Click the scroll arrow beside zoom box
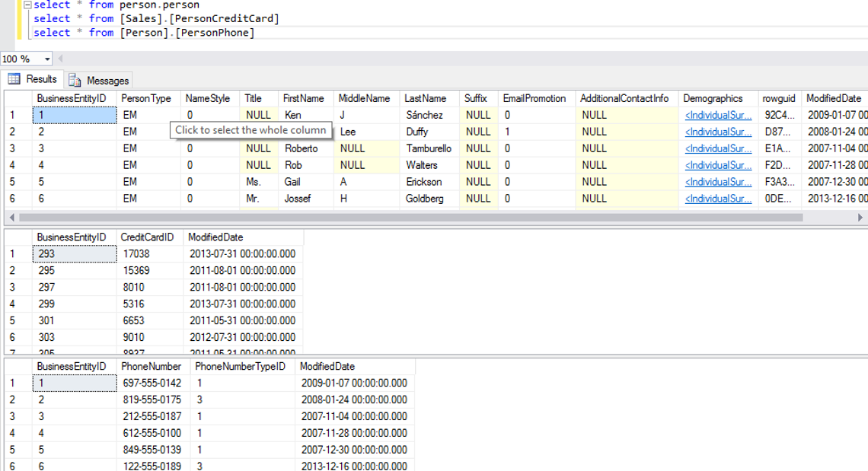Screen dimensions: 868x471 tap(60, 59)
